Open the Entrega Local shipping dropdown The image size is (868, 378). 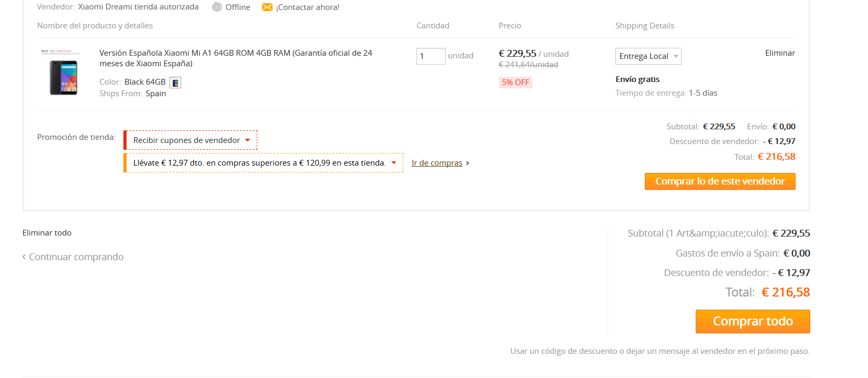click(648, 56)
